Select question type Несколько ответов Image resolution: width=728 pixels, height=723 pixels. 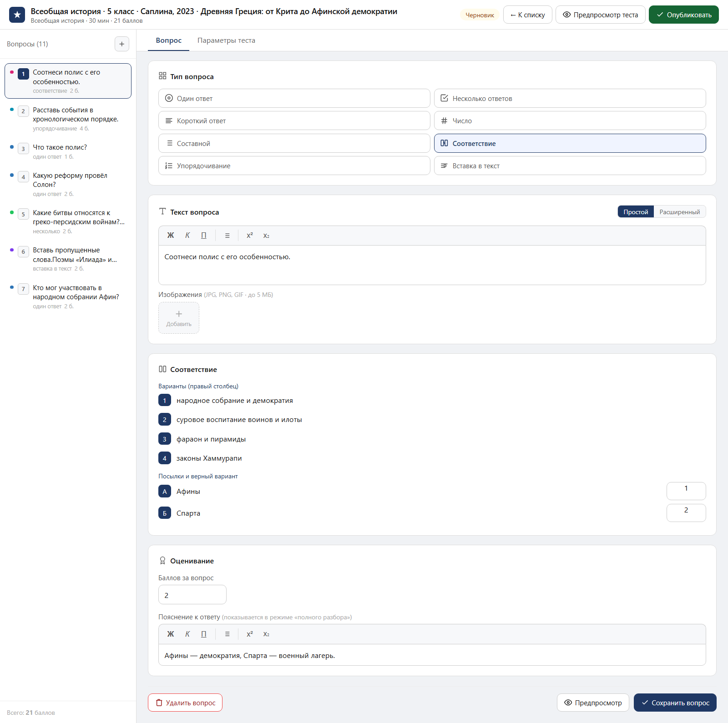[570, 98]
